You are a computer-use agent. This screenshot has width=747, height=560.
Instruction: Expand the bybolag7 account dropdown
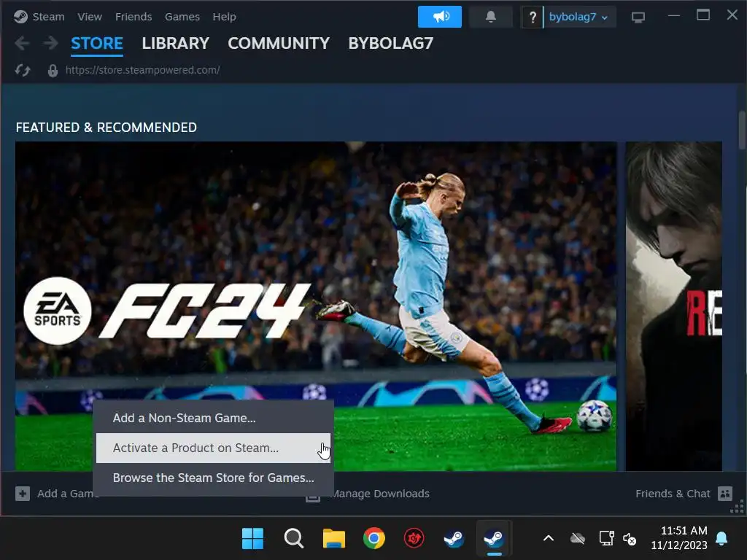(x=578, y=17)
